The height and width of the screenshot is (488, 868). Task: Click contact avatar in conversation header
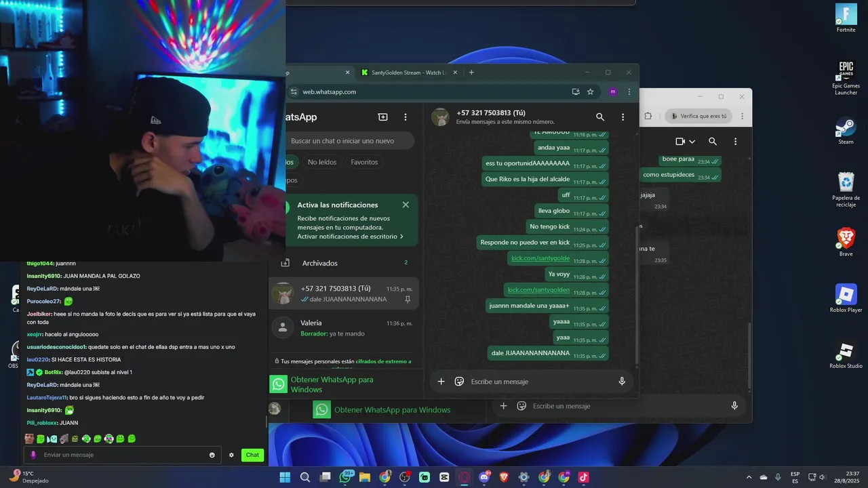[x=441, y=117]
